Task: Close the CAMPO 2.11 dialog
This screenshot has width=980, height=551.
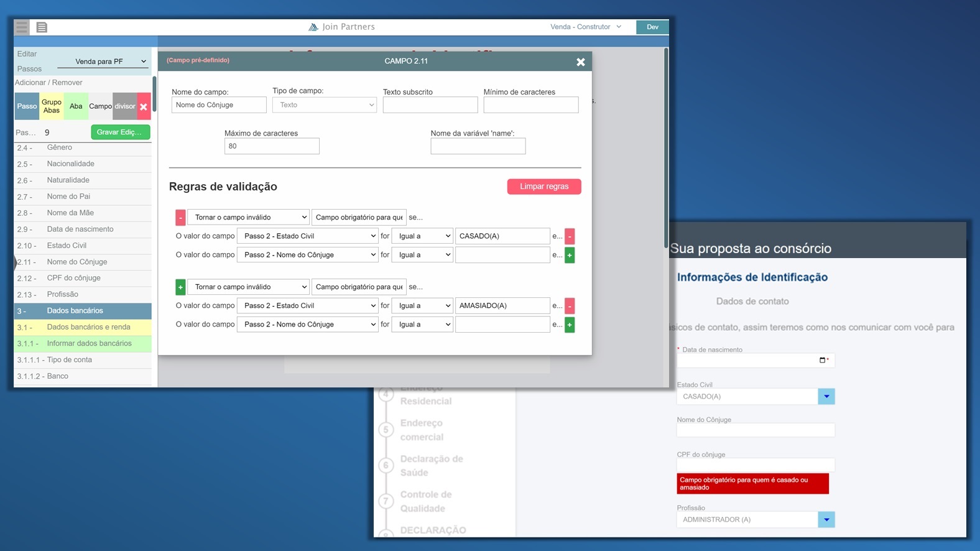Action: (580, 62)
